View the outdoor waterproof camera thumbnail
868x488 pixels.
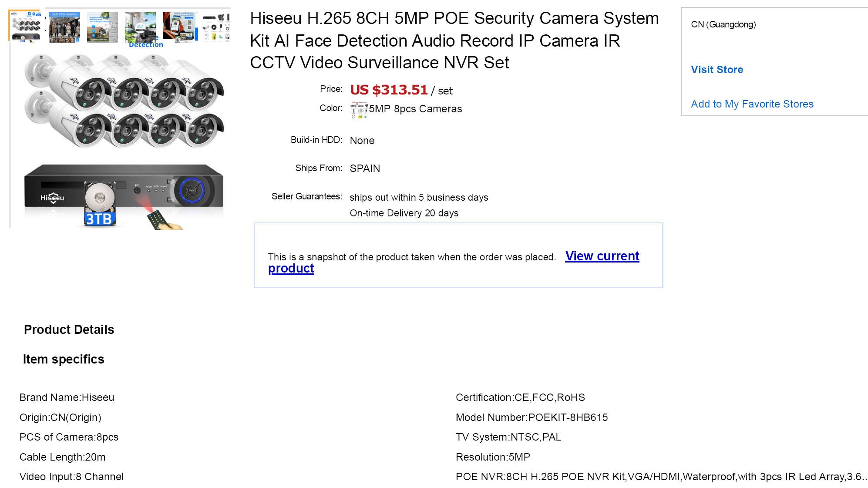click(102, 27)
